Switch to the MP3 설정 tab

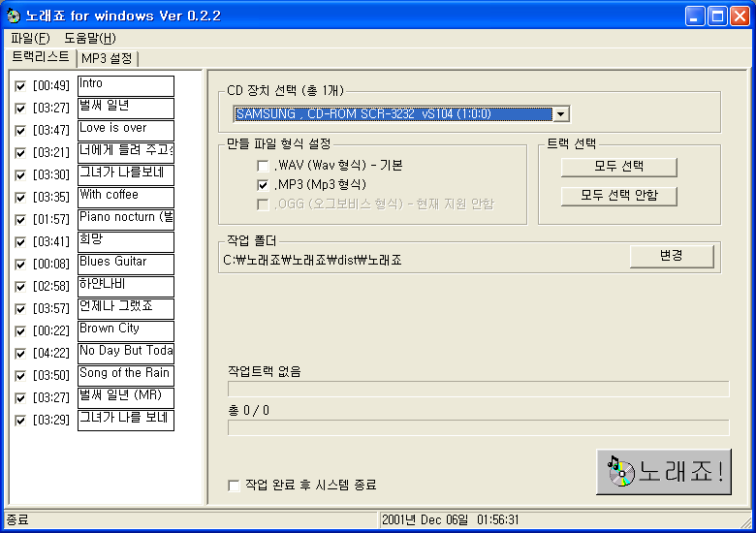click(x=108, y=58)
